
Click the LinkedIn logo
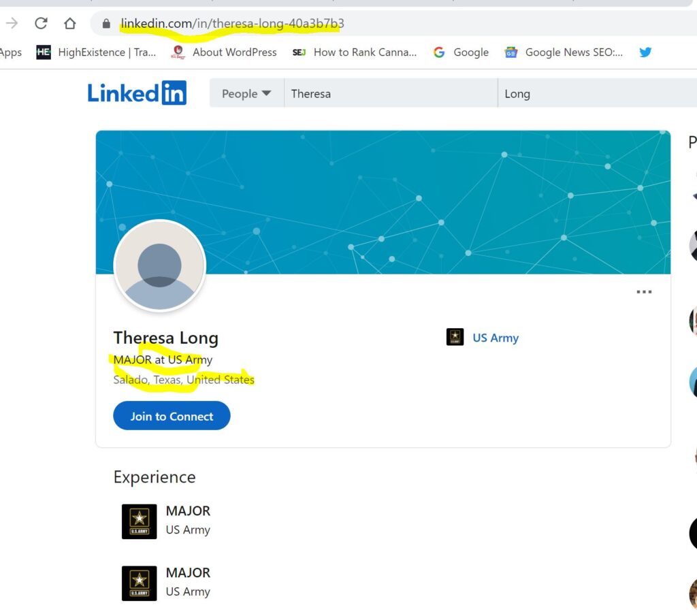pyautogui.click(x=137, y=93)
